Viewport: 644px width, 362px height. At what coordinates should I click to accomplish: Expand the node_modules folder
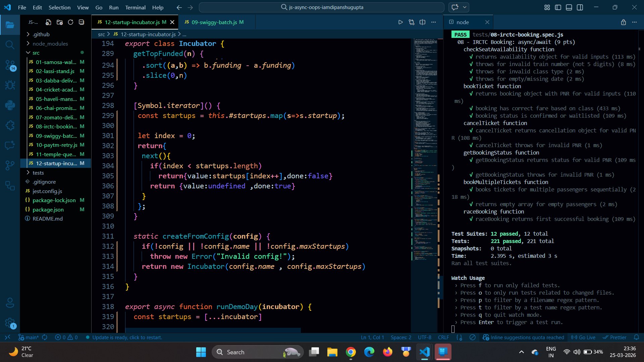pos(50,44)
